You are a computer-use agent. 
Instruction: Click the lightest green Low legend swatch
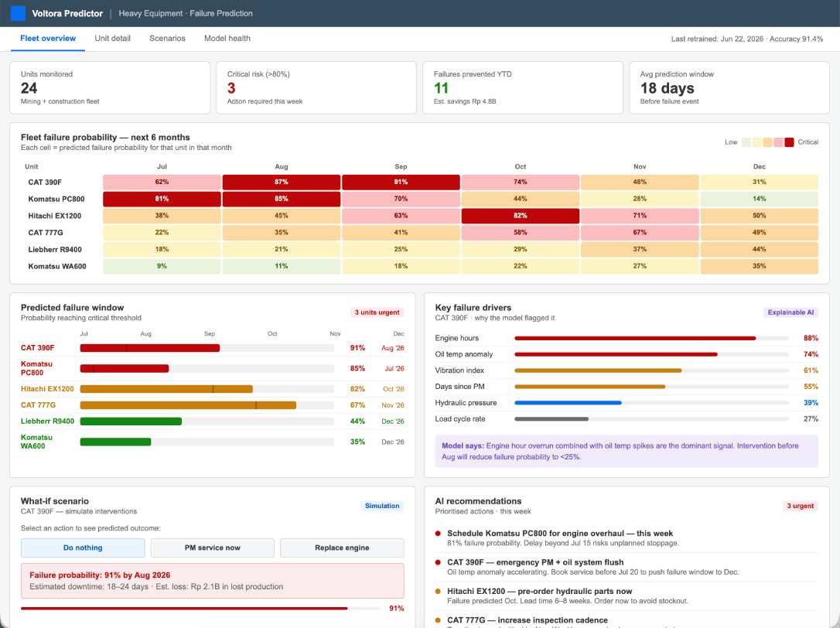tap(746, 142)
